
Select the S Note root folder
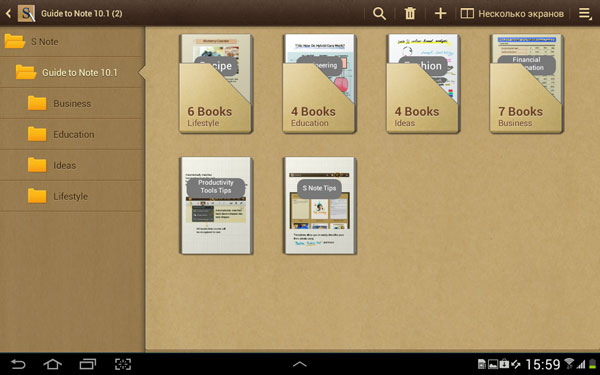pos(72,42)
